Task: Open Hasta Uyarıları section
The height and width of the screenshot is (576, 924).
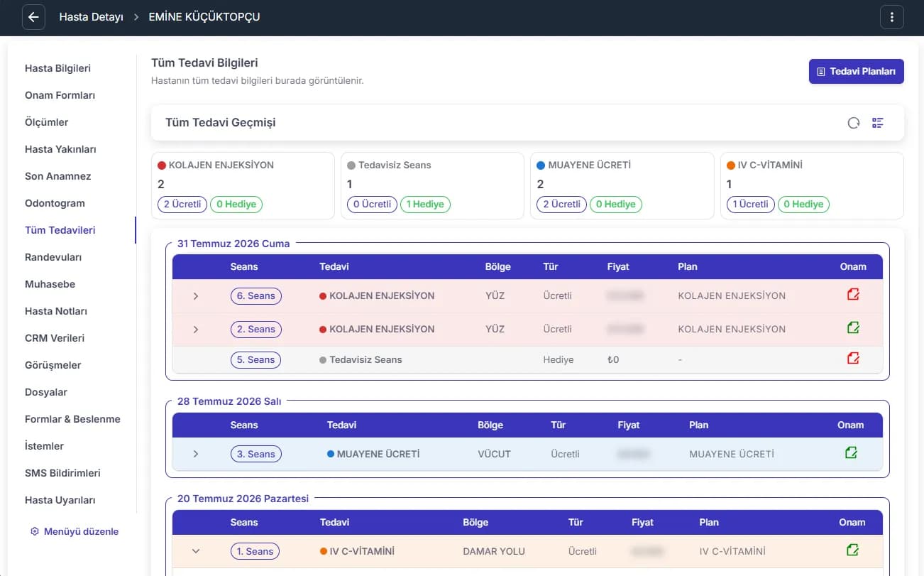Action: click(60, 500)
